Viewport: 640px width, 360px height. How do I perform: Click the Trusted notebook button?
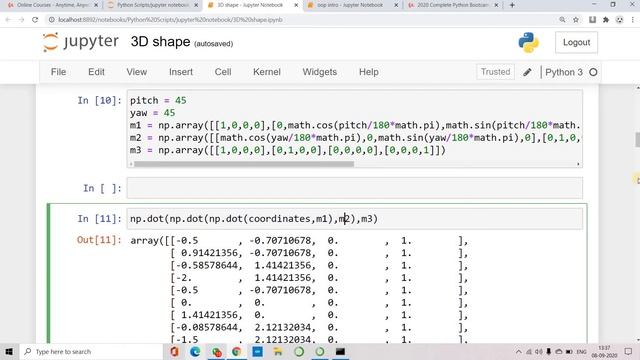click(x=495, y=72)
